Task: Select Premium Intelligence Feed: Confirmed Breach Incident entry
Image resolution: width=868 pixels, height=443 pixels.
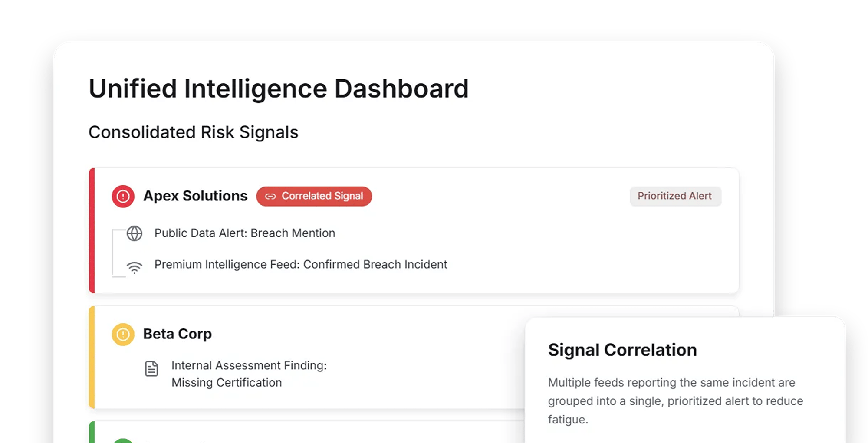Action: pyautogui.click(x=301, y=265)
